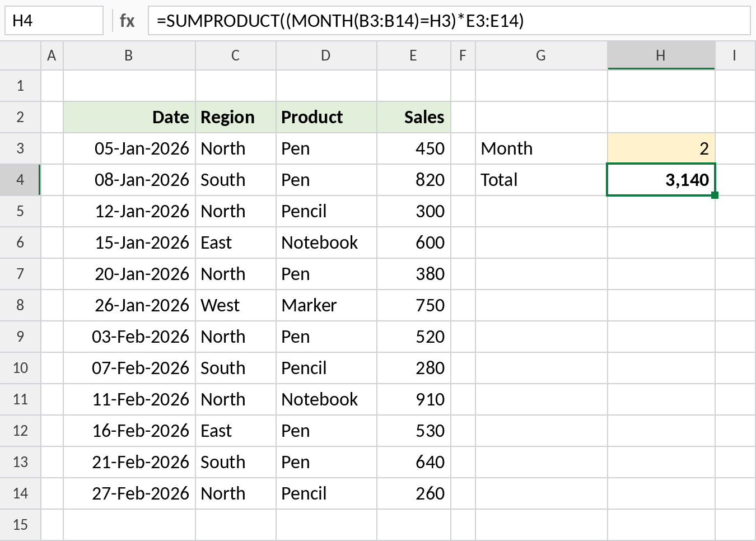Select sales value 640
The height and width of the screenshot is (541, 756).
pyautogui.click(x=414, y=462)
